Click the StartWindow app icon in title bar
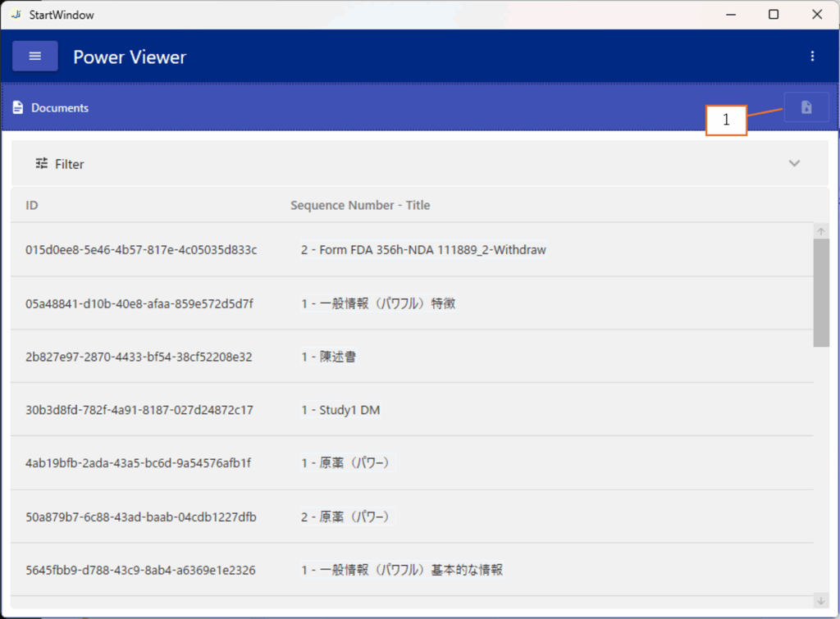This screenshot has height=619, width=840. (16, 14)
